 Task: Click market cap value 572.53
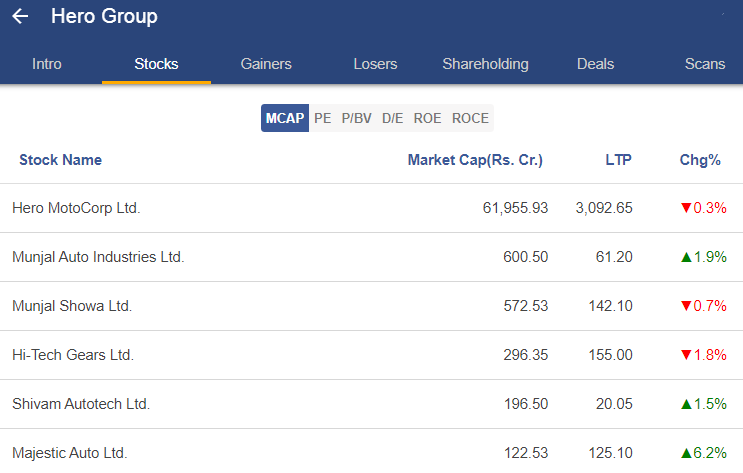pyautogui.click(x=526, y=306)
